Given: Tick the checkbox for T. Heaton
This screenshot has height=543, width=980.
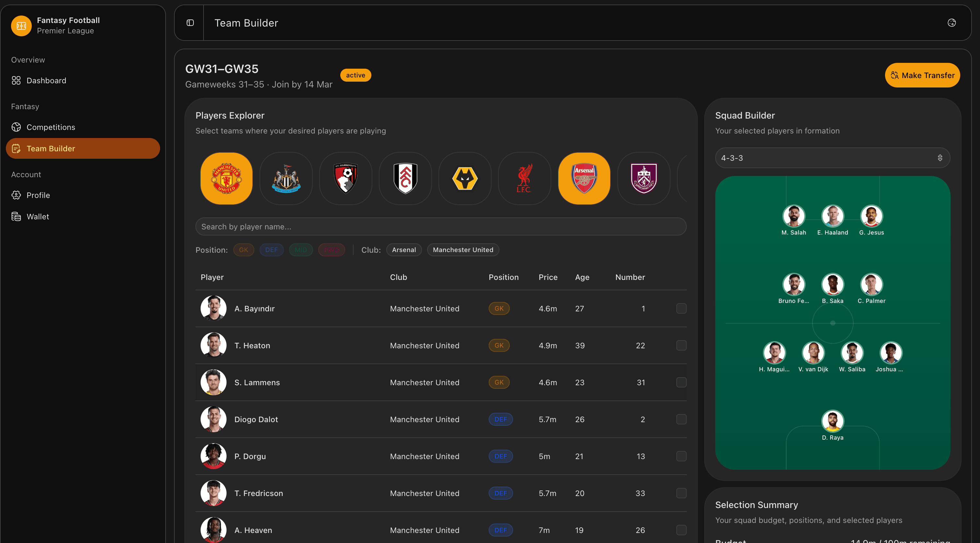Looking at the screenshot, I should (x=681, y=345).
